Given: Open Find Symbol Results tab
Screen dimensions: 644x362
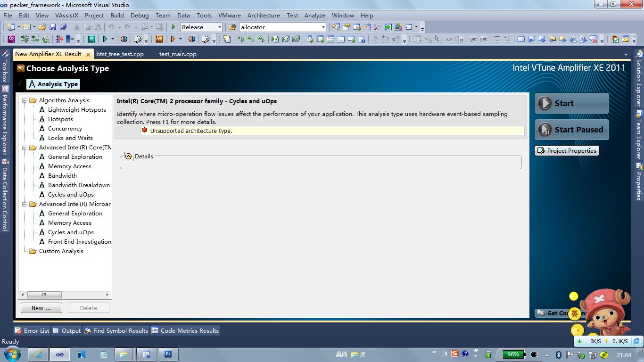Looking at the screenshot, I should click(116, 331).
